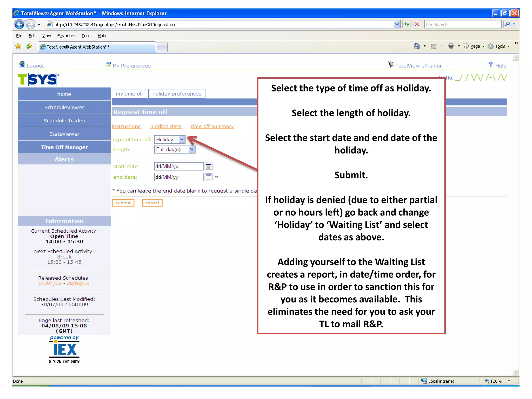Click the start date input field

point(178,166)
